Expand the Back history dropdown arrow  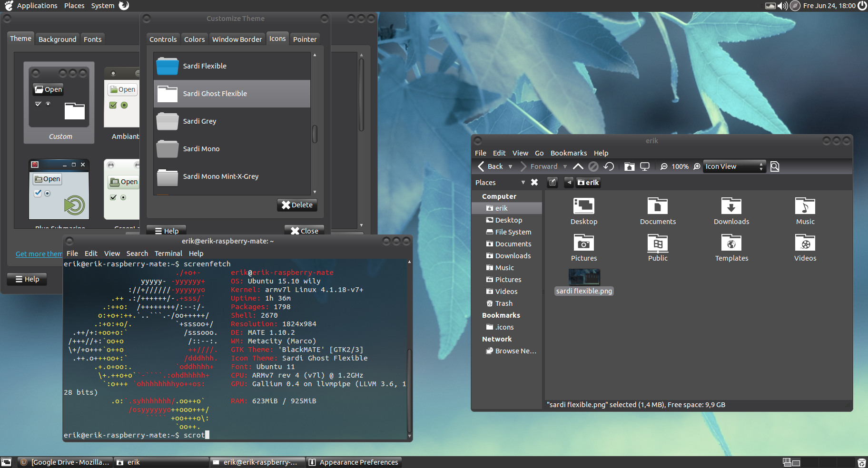pos(511,166)
